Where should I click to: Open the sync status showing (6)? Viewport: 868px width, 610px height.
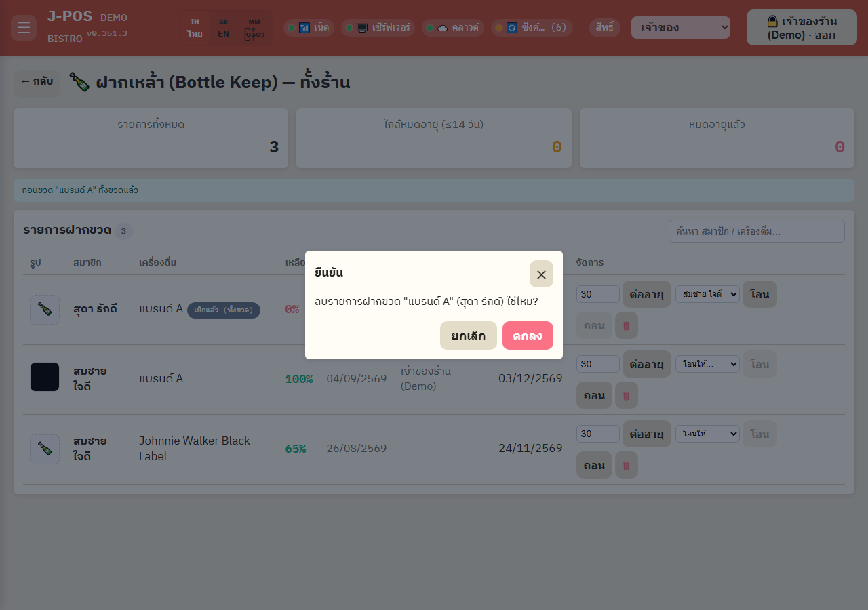pyautogui.click(x=532, y=28)
